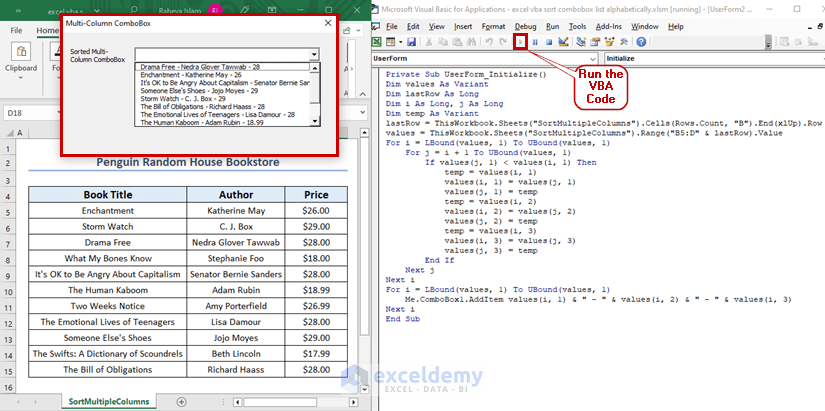Click the Insert UserForm icon in VBA toolbar

[x=390, y=42]
